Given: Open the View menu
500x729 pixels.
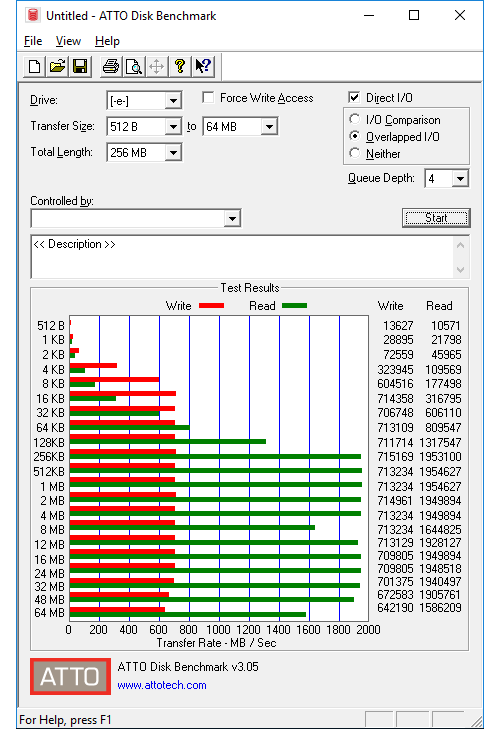Looking at the screenshot, I should tap(68, 41).
